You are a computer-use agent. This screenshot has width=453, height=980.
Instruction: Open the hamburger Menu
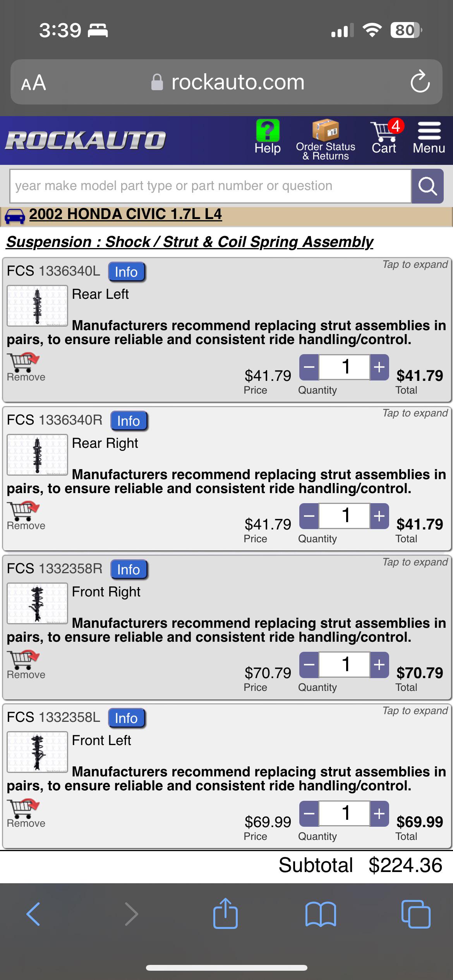pyautogui.click(x=429, y=134)
